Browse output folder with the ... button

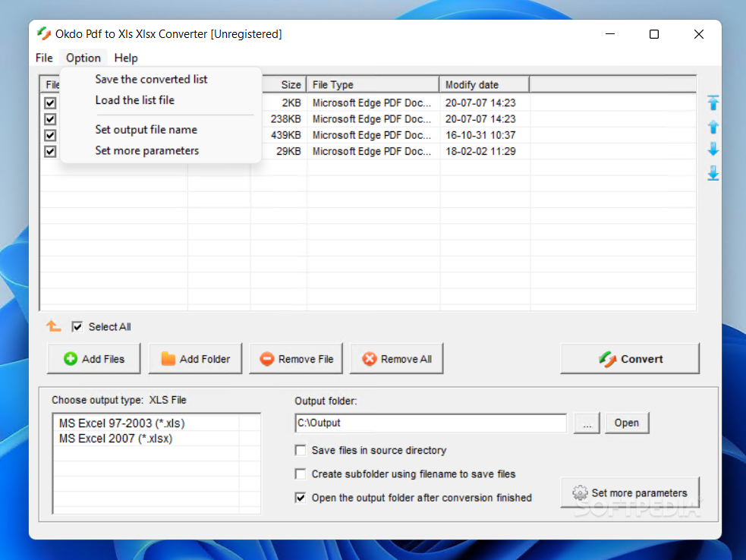[587, 423]
